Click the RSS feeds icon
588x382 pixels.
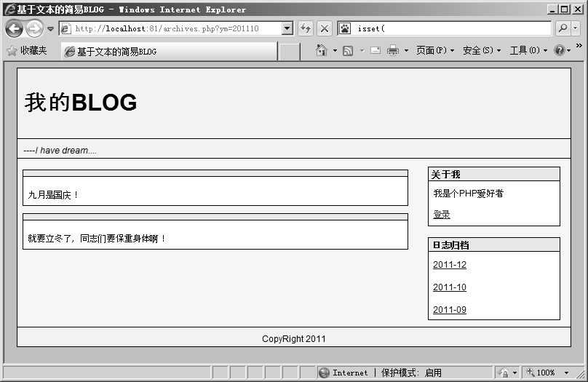point(348,51)
